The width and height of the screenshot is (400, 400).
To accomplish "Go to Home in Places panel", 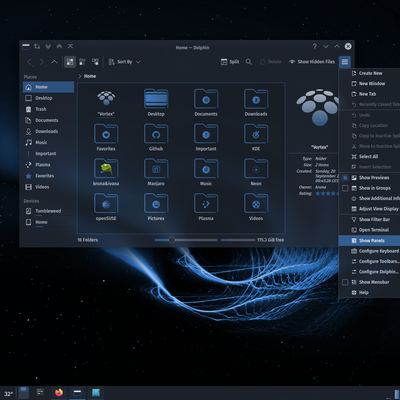I will [49, 87].
